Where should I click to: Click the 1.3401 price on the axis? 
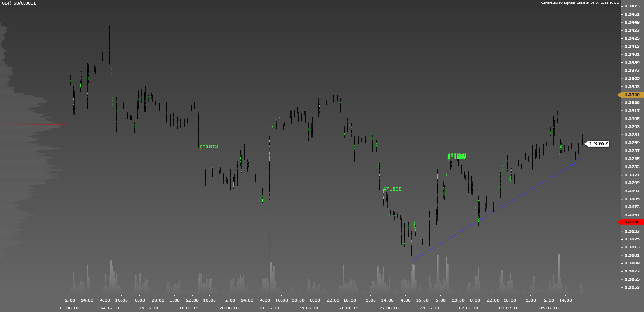click(x=632, y=55)
